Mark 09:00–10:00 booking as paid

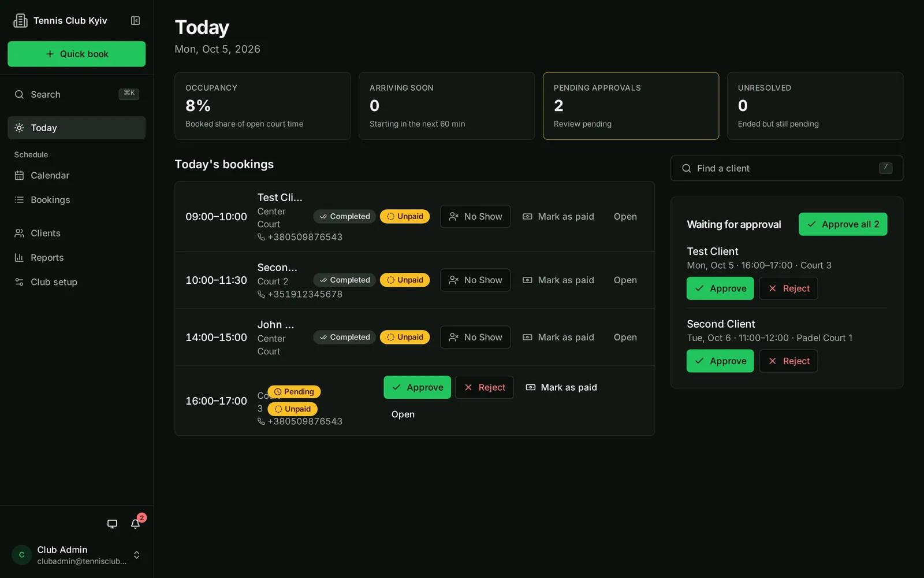(x=558, y=216)
